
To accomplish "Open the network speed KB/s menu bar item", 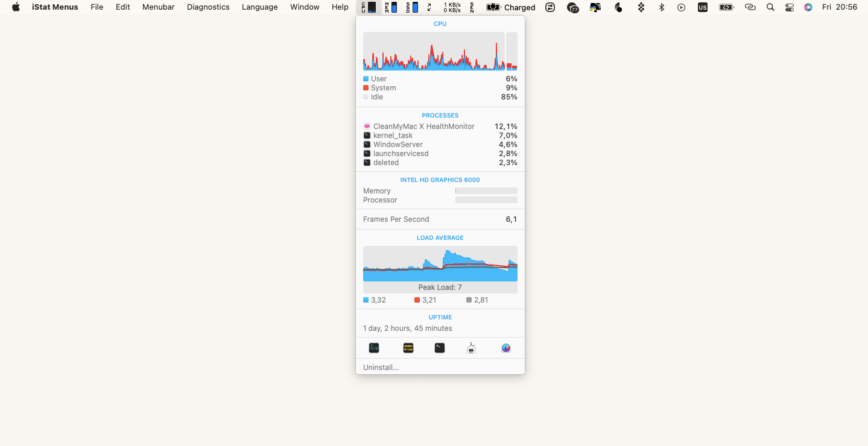I will (452, 7).
